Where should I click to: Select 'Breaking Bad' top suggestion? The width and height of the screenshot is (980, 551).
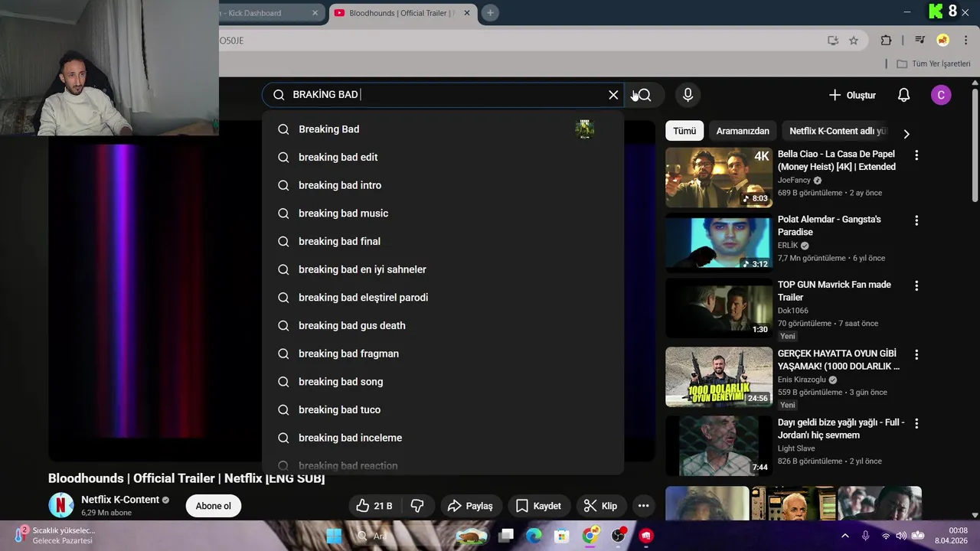coord(443,129)
